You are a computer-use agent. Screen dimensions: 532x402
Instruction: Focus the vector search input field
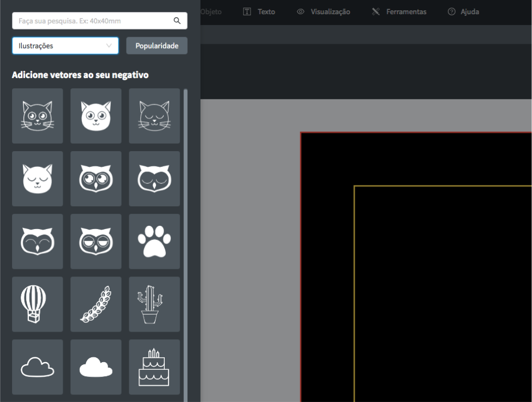point(93,21)
